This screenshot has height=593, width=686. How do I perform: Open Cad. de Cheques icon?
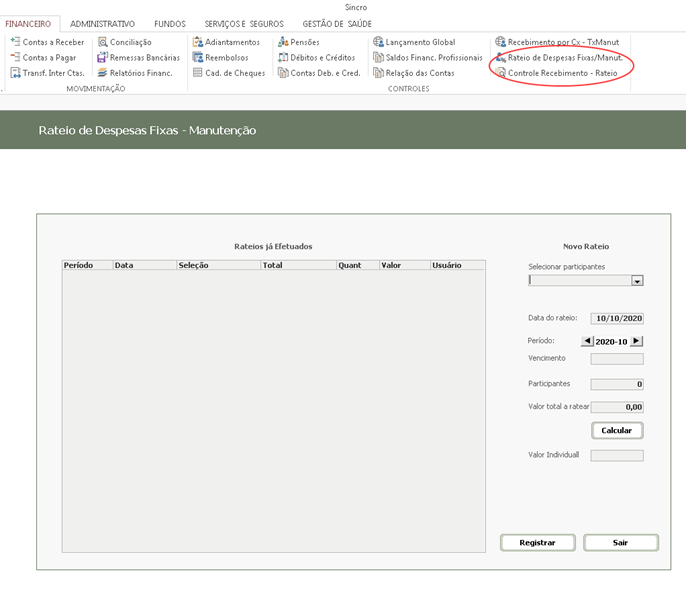(x=197, y=73)
